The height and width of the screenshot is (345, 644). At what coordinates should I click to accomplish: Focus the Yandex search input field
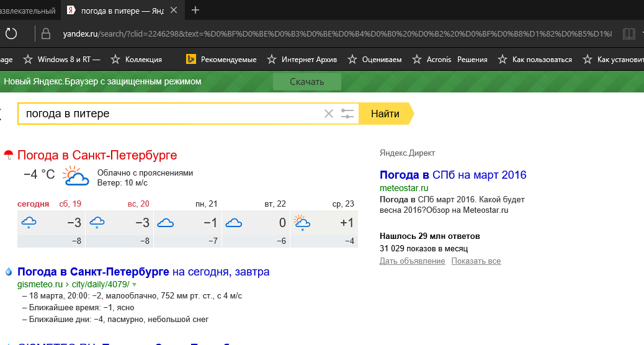pos(171,114)
